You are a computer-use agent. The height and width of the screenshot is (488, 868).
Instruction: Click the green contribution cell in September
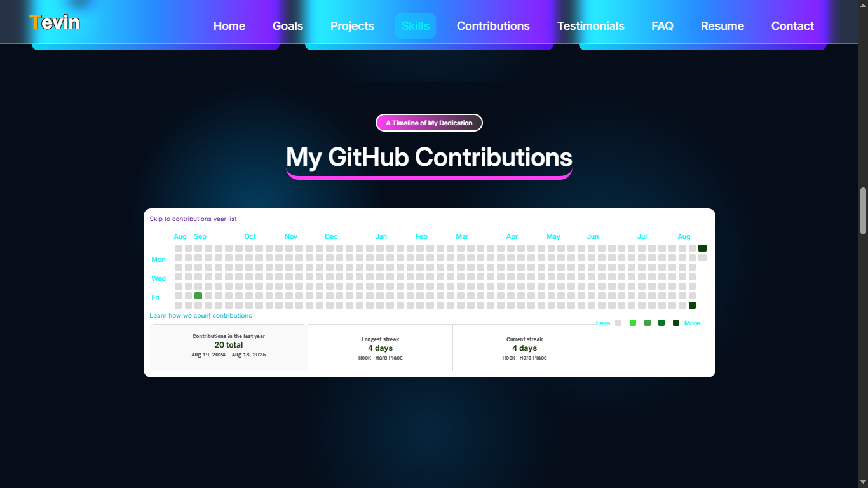click(198, 296)
